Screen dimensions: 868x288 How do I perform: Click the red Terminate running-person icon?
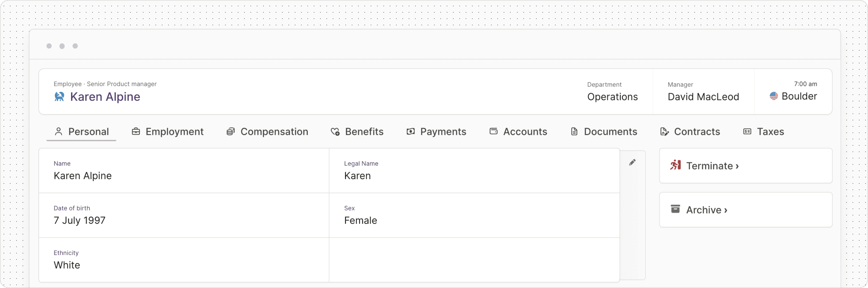pos(675,165)
